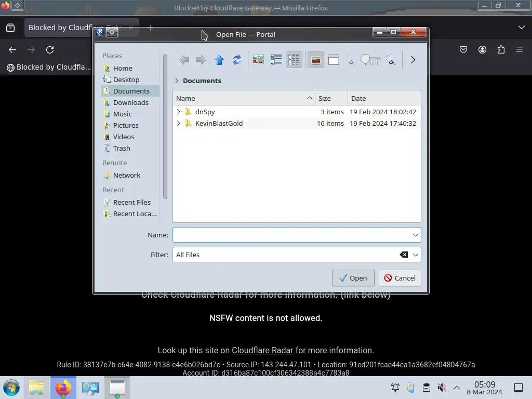
Task: Reload the Documents folder listing
Action: coord(237,60)
